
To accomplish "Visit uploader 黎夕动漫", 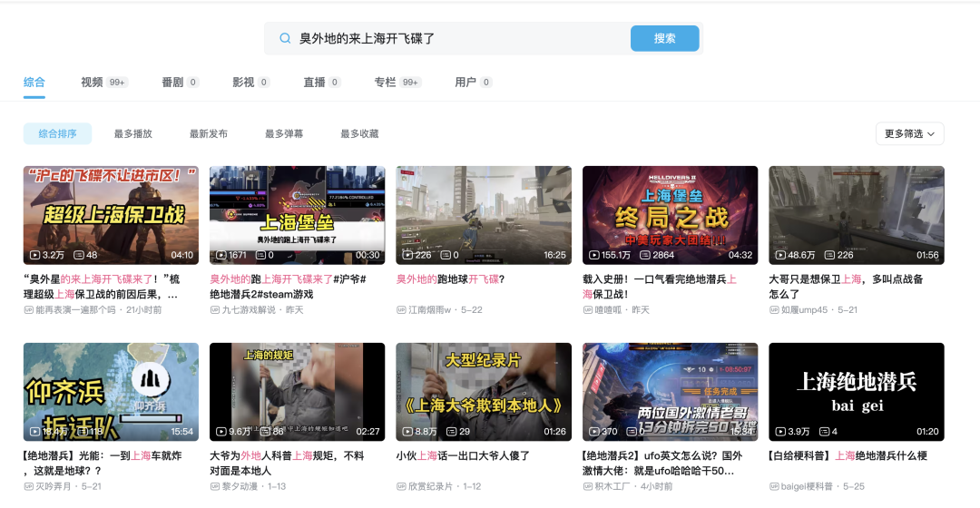I will (240, 487).
